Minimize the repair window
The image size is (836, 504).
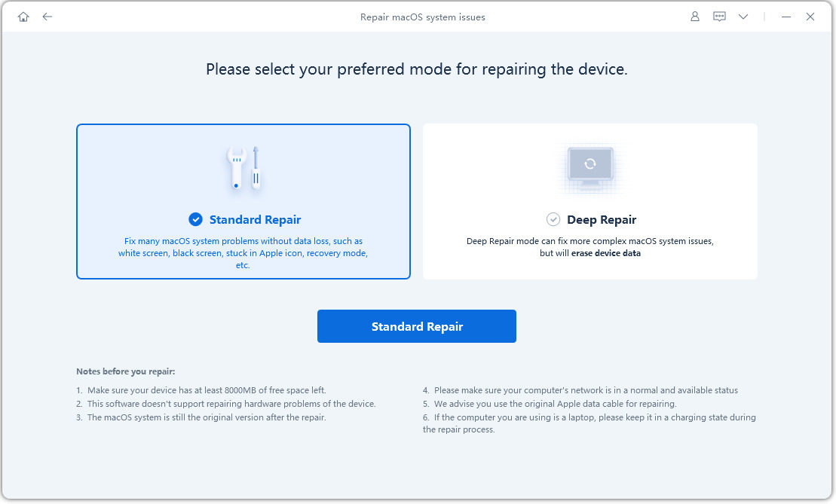click(x=786, y=17)
